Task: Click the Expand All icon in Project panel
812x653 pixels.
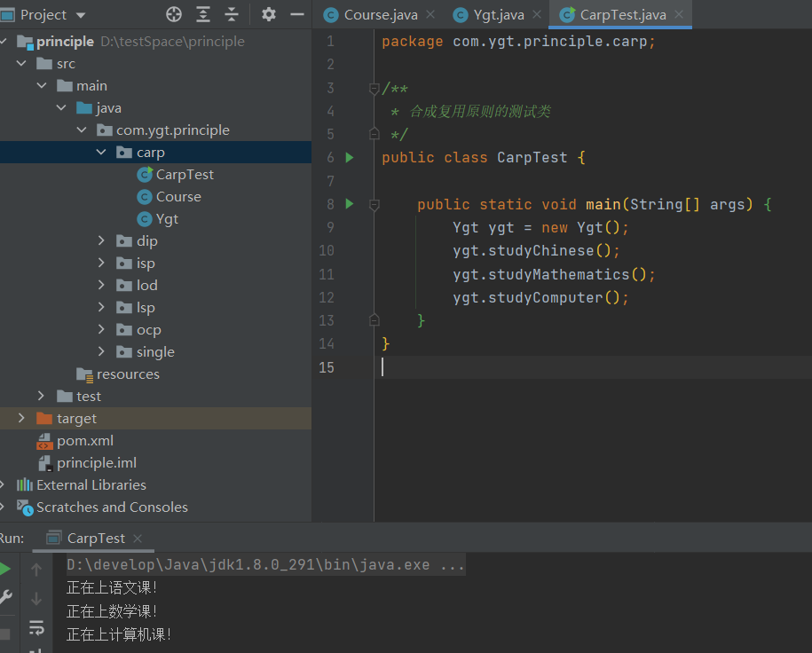Action: (x=203, y=14)
